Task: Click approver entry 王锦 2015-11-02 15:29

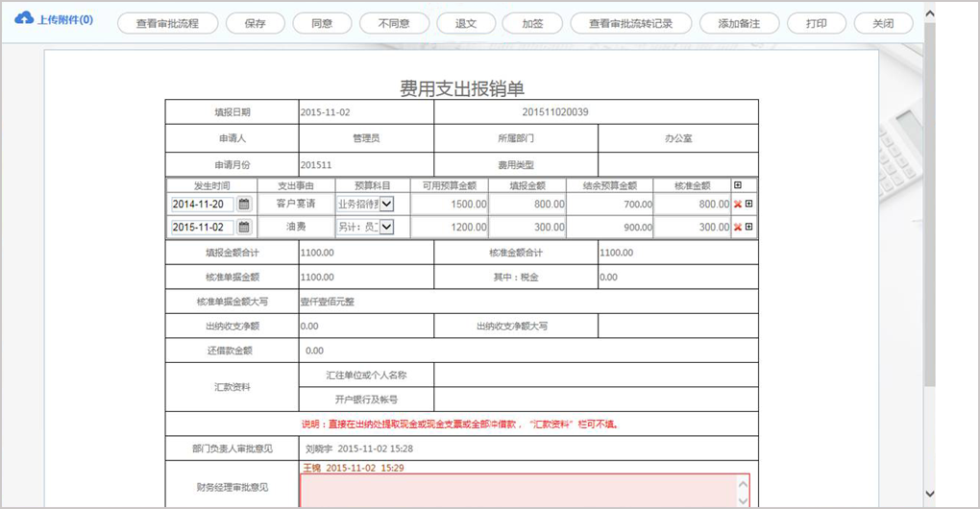Action: click(354, 468)
